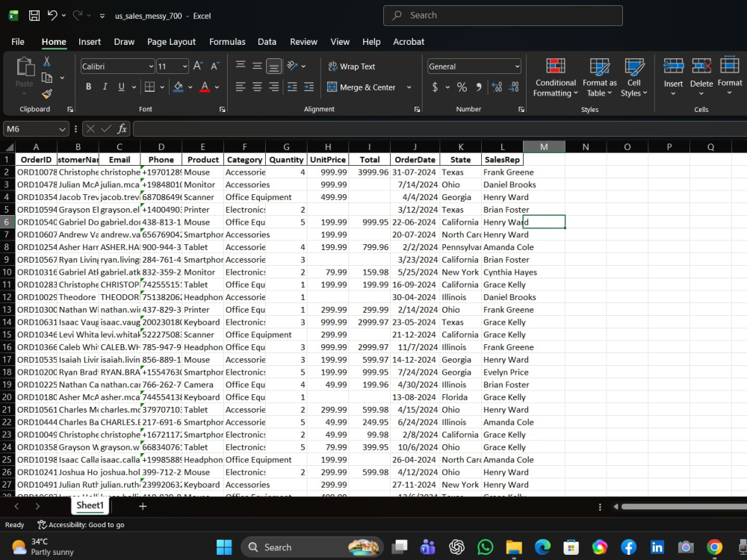Click the Borders icon
This screenshot has width=747, height=560.
pyautogui.click(x=149, y=87)
